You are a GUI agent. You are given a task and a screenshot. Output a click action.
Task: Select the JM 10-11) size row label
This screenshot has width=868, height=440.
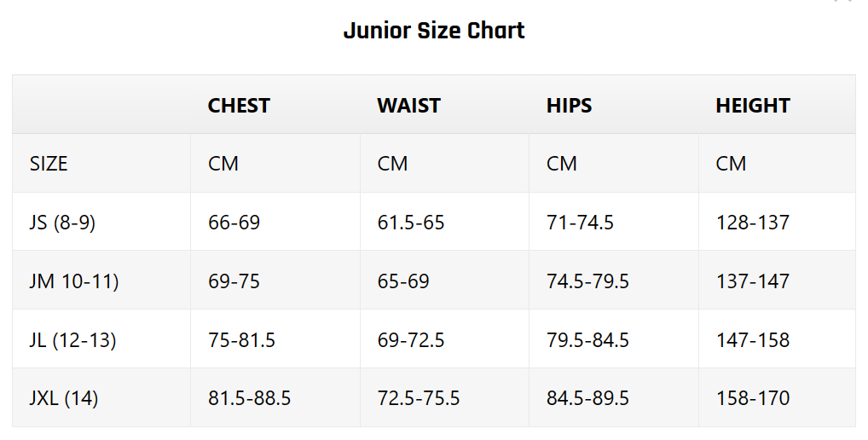(74, 281)
